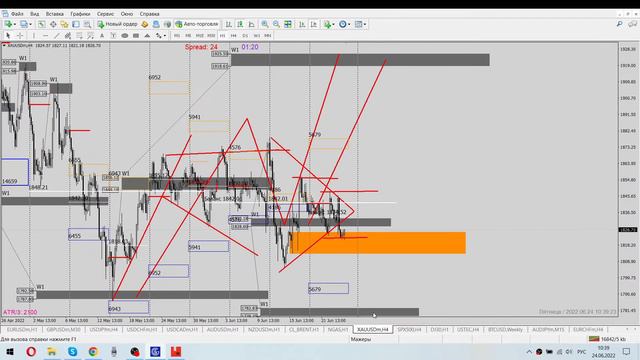Viewport: 640px width, 360px height.
Task: Select the text A tool
Action: (102, 36)
